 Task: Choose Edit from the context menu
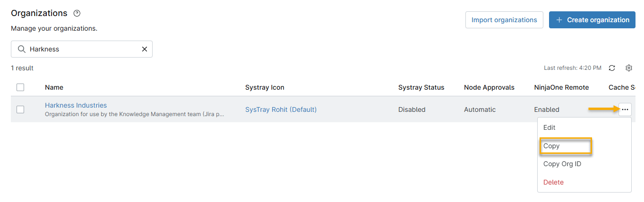tap(550, 127)
